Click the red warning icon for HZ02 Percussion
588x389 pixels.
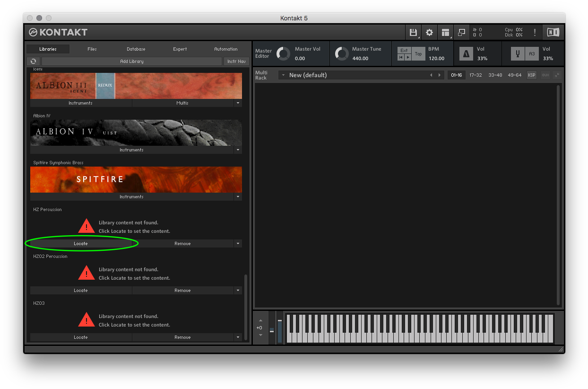[86, 273]
